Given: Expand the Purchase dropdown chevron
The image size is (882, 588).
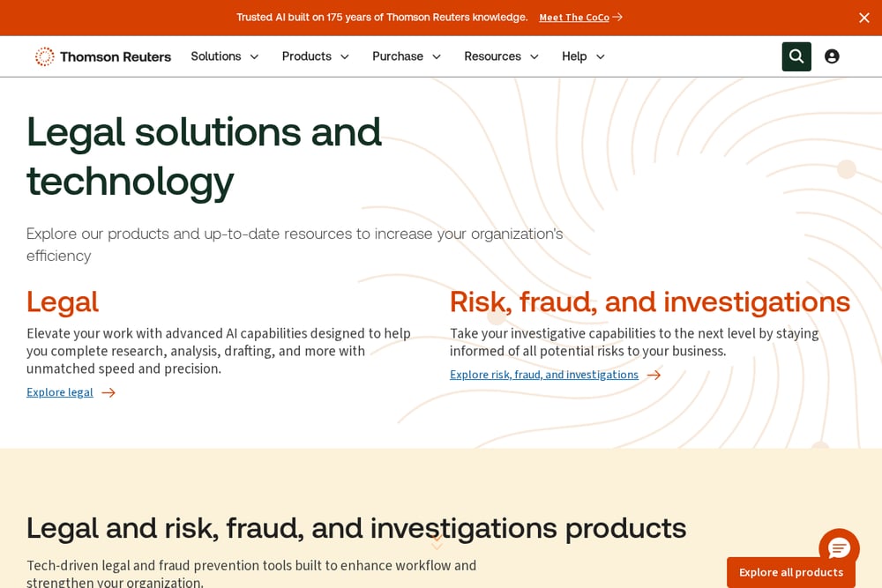Looking at the screenshot, I should coord(437,56).
